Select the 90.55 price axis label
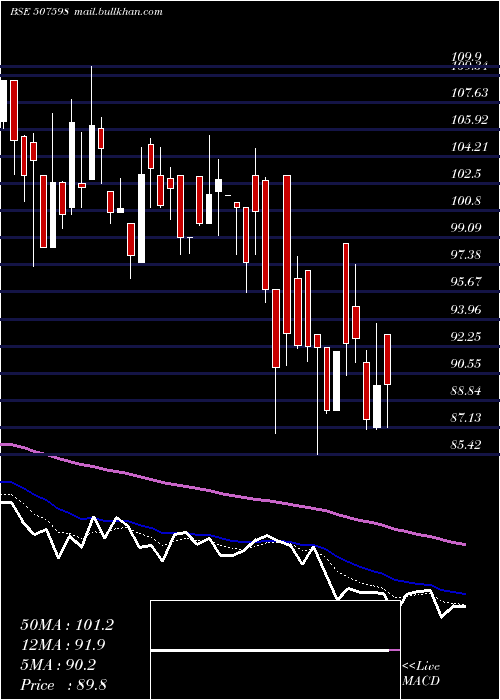Viewport: 500px width, 700px height. point(467,364)
